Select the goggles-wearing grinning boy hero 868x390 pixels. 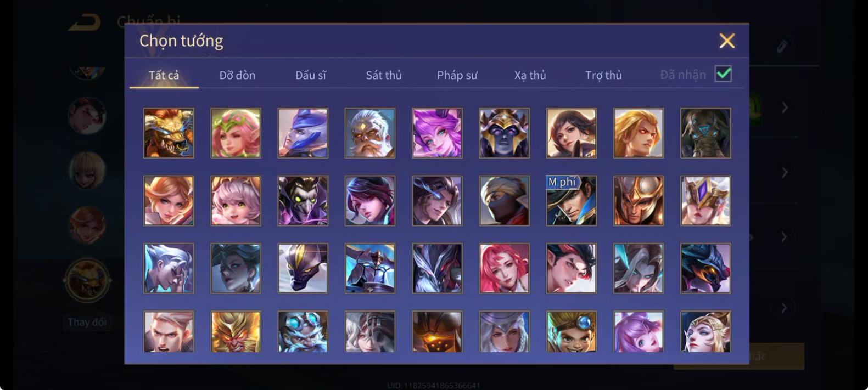click(x=571, y=332)
